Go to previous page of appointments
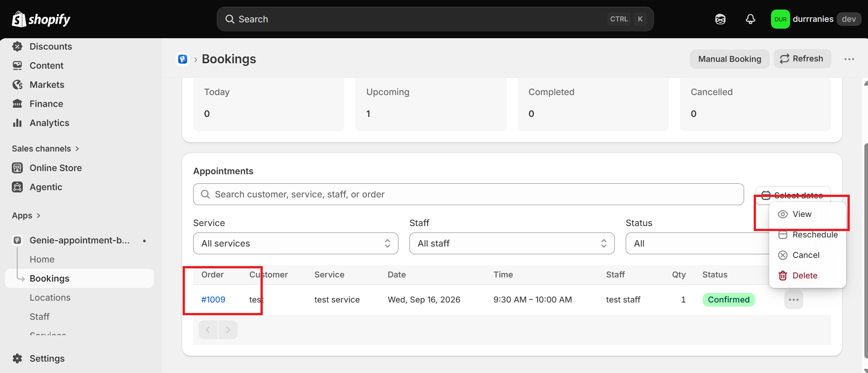Viewport: 868px width, 373px height. click(208, 330)
